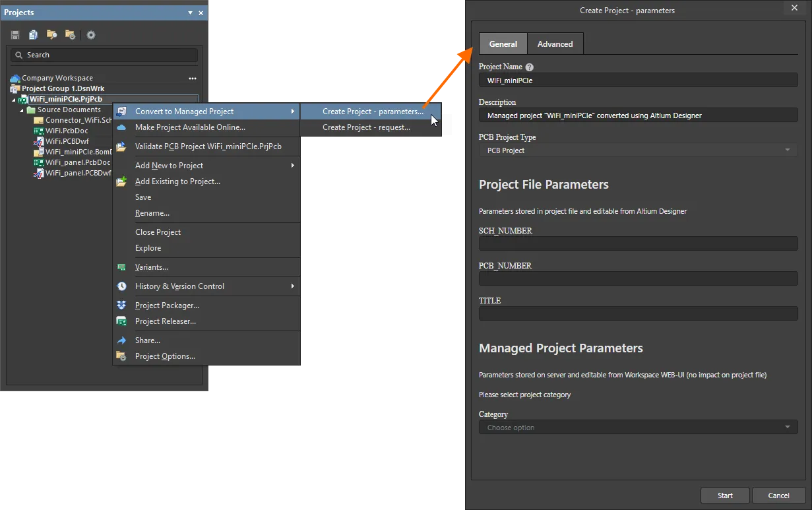Expand the History & Version Control submenu arrow

coord(292,286)
